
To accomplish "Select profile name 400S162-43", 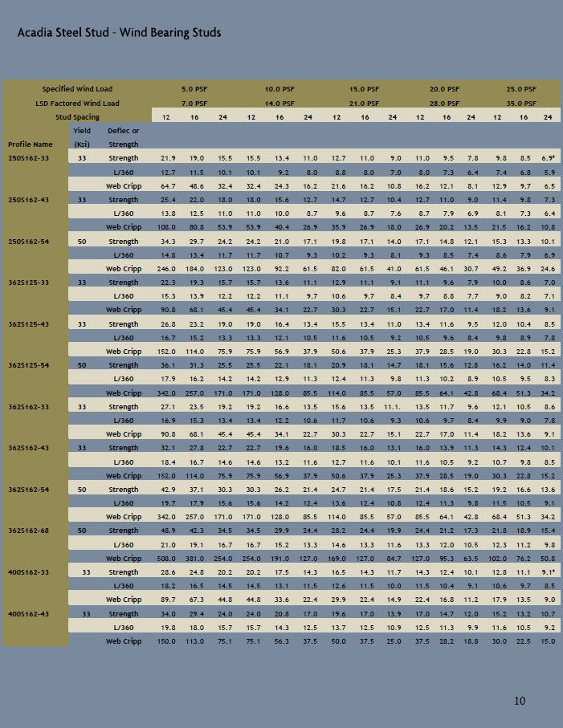I will point(28,613).
